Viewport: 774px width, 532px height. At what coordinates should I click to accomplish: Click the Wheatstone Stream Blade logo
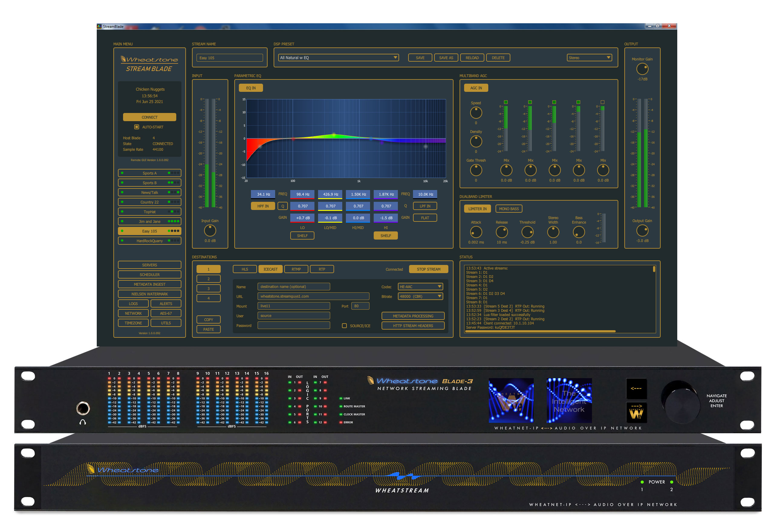pyautogui.click(x=149, y=64)
